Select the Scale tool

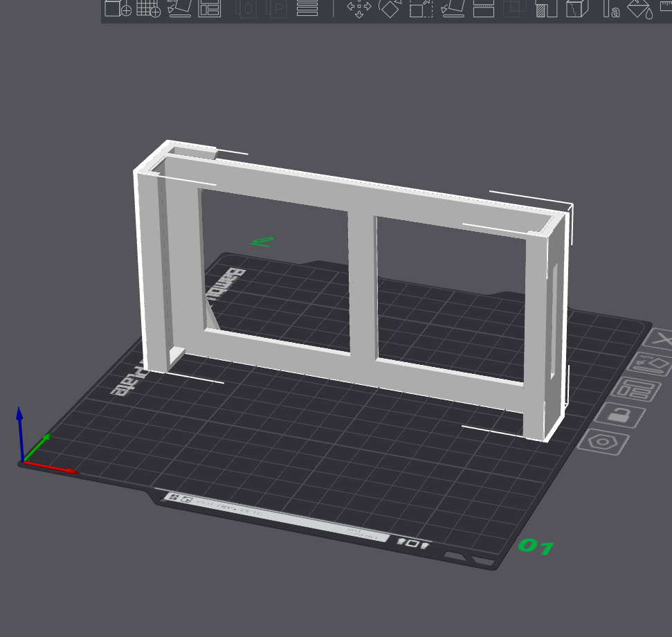click(421, 8)
